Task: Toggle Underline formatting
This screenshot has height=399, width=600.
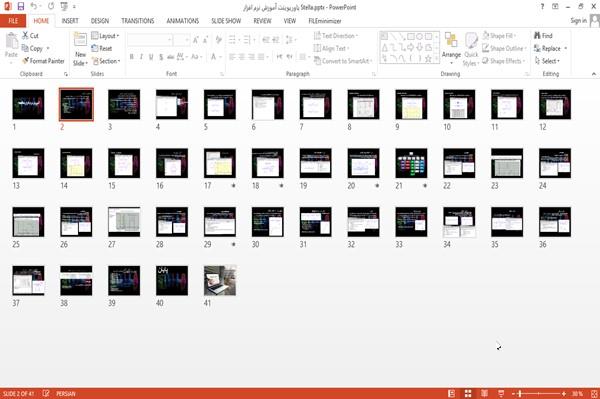Action: click(151, 57)
